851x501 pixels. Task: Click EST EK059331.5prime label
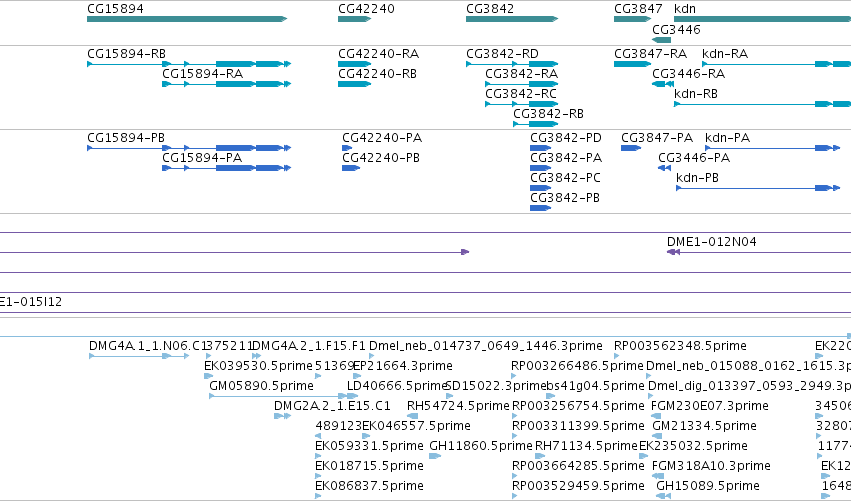point(369,446)
